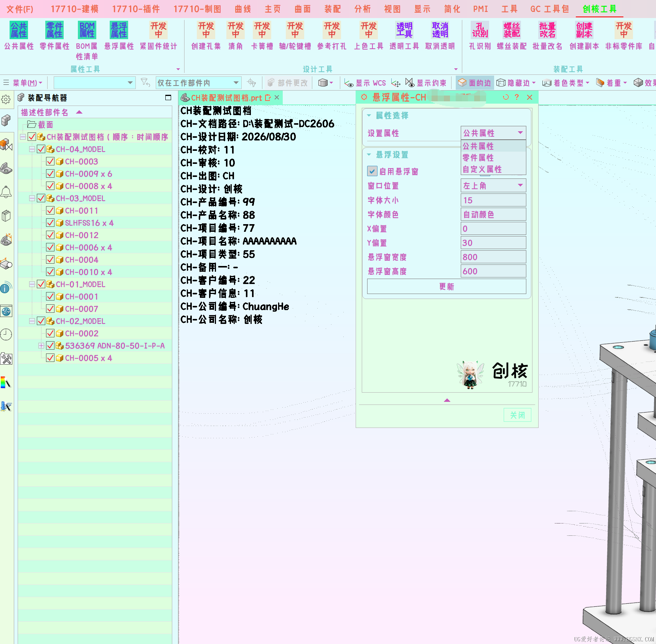Collapse the CH-03_MODEL tree node
Image resolution: width=656 pixels, height=644 pixels.
click(x=32, y=198)
